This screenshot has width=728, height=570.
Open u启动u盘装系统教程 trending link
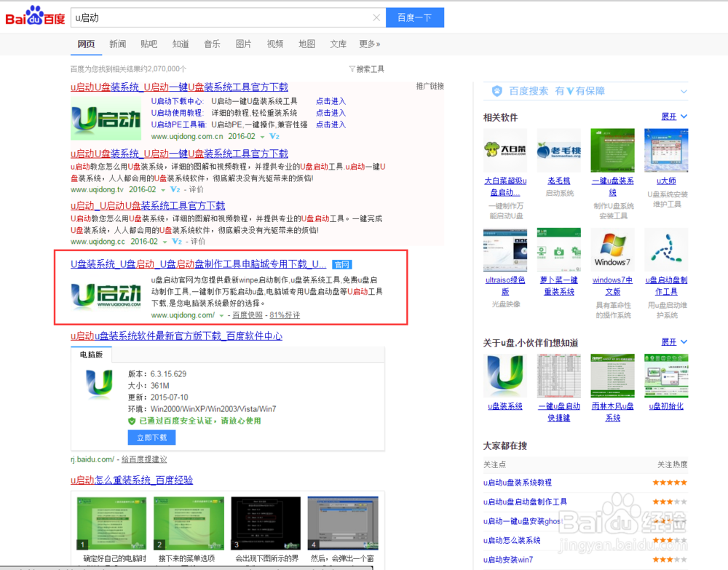click(517, 483)
